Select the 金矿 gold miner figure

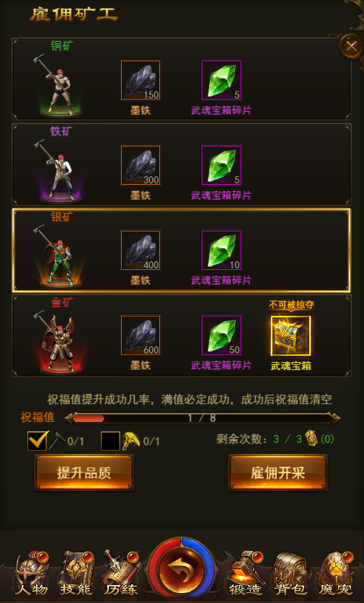pyautogui.click(x=60, y=341)
